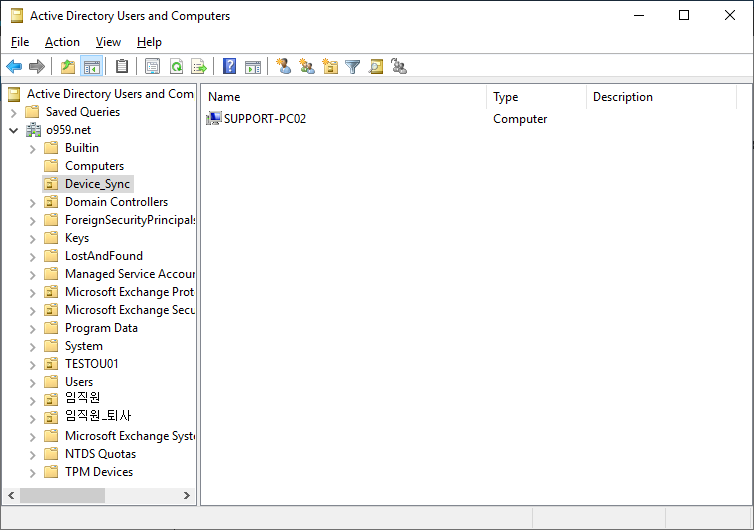Toggle the Show/Hide Console Tree button

91,66
